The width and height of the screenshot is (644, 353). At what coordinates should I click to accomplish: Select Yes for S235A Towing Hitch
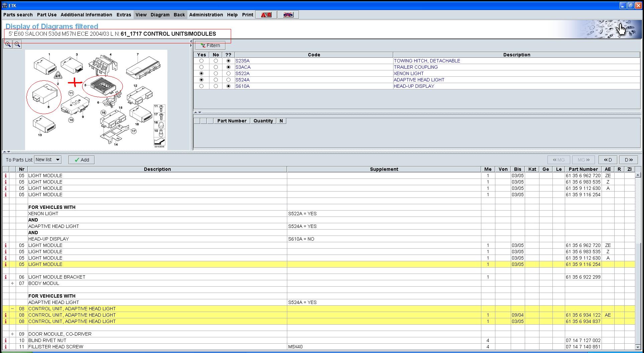201,61
